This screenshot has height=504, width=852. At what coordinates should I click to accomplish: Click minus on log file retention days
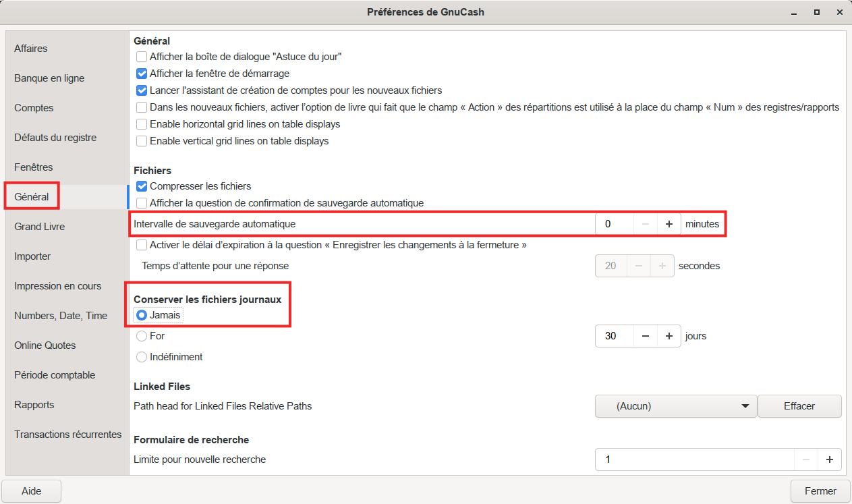(646, 336)
